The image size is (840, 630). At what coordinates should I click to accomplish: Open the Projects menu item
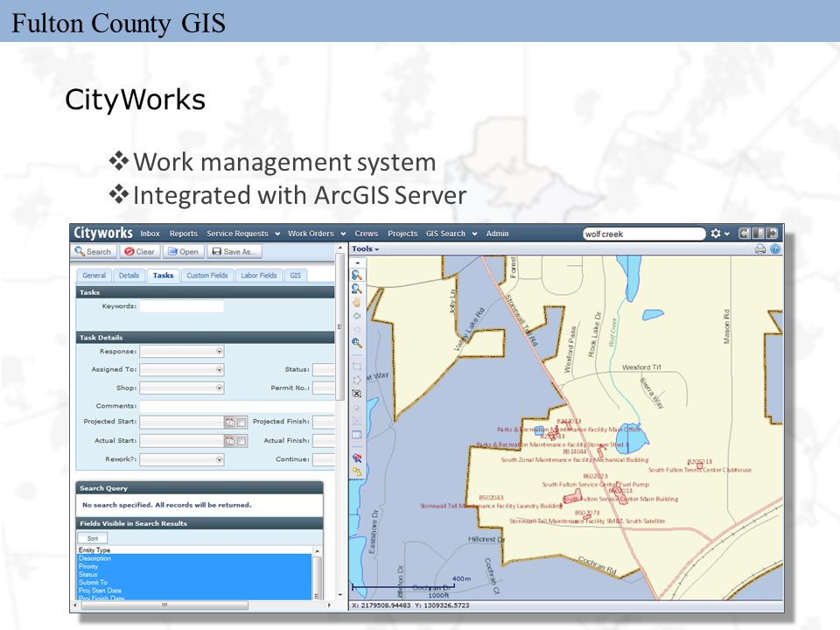[x=402, y=234]
